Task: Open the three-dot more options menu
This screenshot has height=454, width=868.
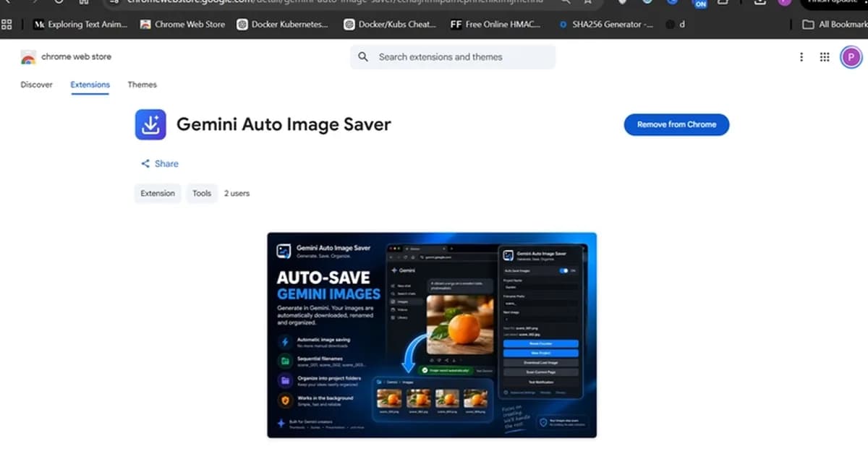Action: [801, 57]
